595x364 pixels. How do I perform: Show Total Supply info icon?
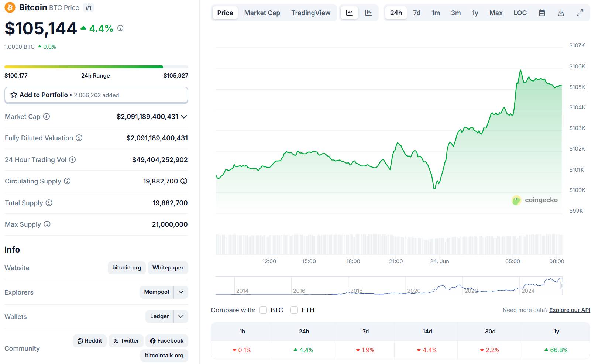[x=49, y=203]
